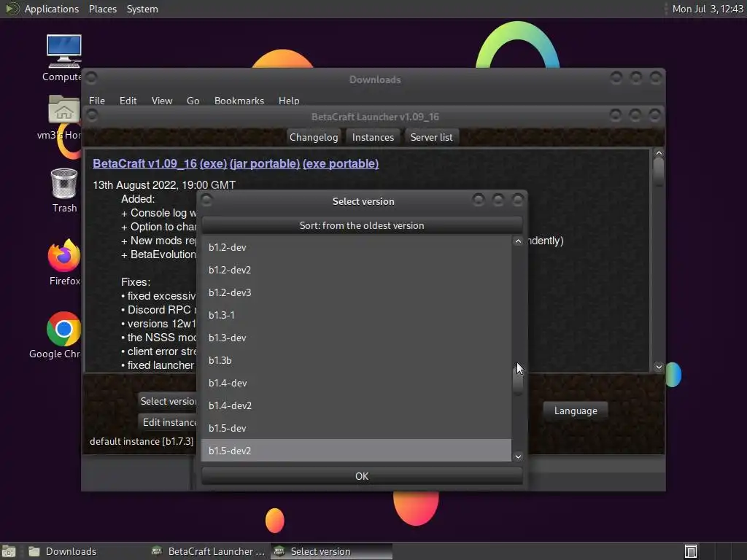The width and height of the screenshot is (747, 560).
Task: Click the Select version button in launcher
Action: click(168, 401)
